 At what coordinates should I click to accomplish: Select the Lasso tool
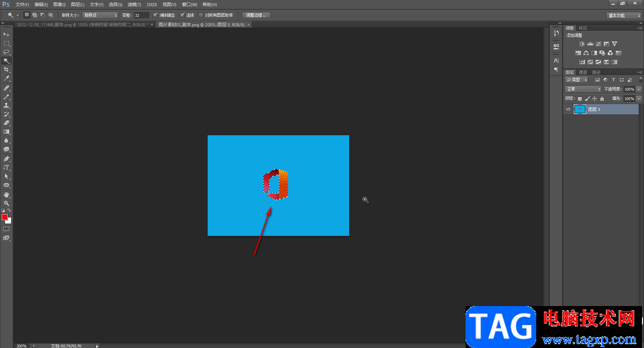[6, 52]
